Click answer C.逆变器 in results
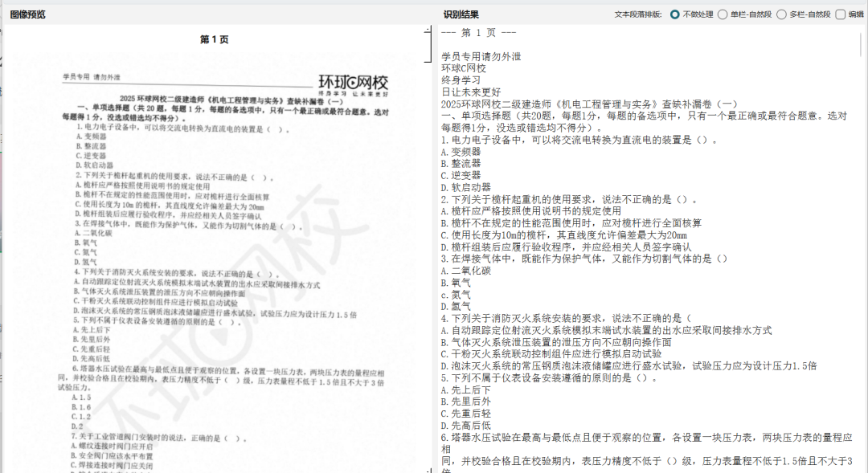868x473 pixels. click(461, 175)
